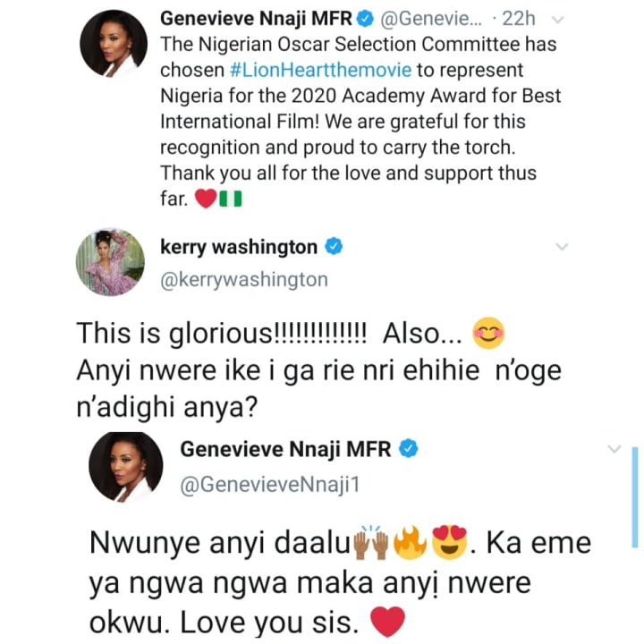
Task: Click verified badge in top tweet header
Action: (365, 19)
